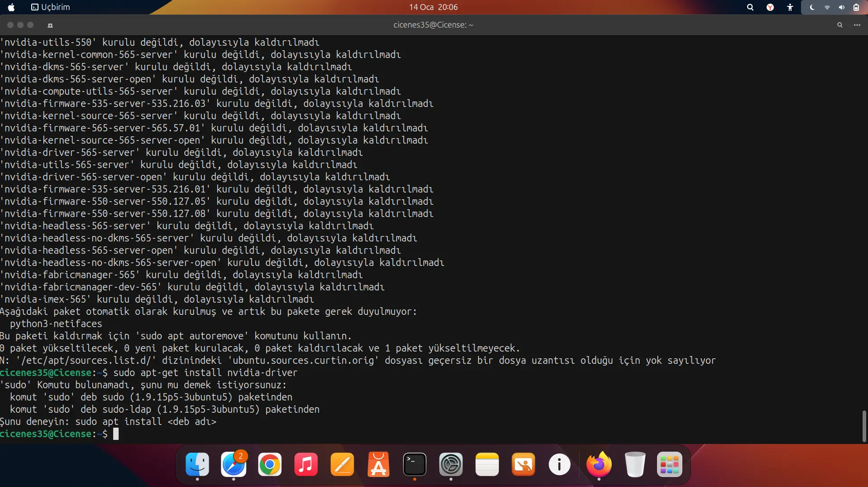This screenshot has width=868, height=487.
Task: Click the 'nvidia-fabricmanager-dev-565' line
Action: coord(192,287)
